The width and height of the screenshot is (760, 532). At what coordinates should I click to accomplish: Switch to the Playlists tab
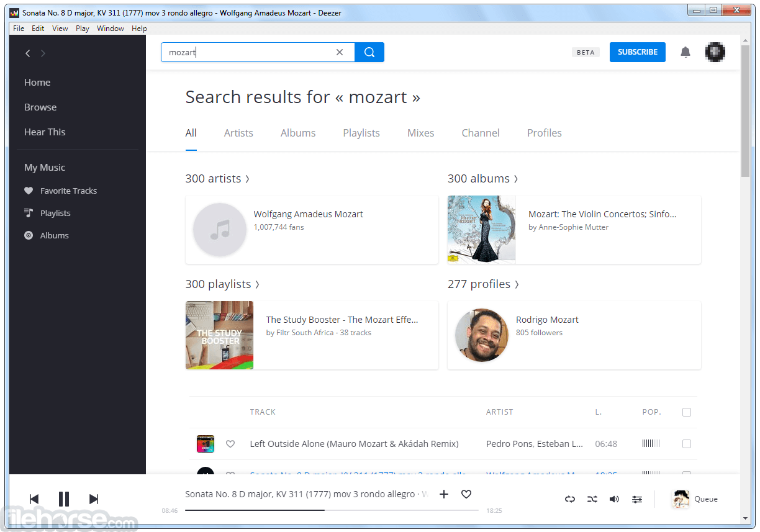tap(361, 133)
